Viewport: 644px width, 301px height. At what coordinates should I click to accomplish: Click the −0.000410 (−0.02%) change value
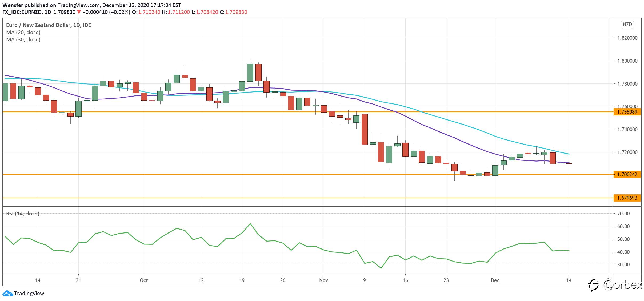click(106, 12)
